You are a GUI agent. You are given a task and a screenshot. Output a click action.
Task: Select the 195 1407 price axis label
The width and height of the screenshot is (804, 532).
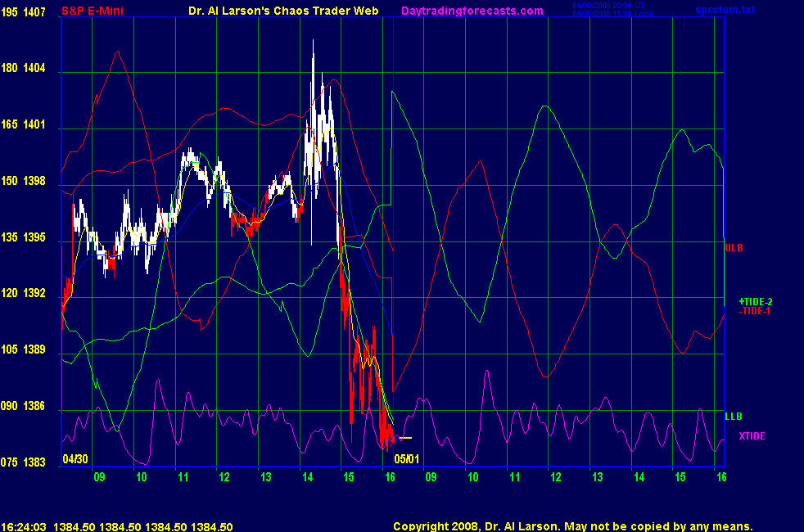coord(23,12)
